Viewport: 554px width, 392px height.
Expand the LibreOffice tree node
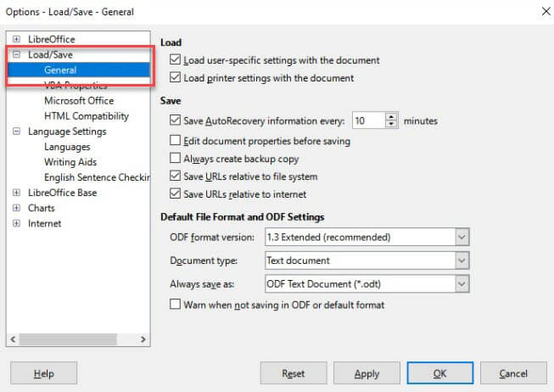tap(16, 39)
